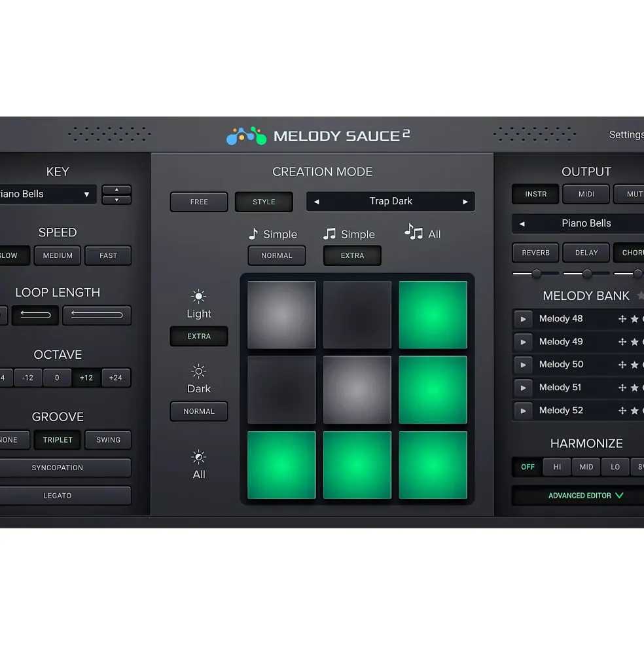Toggle DELAY effect
This screenshot has width=644, height=645.
pos(586,253)
